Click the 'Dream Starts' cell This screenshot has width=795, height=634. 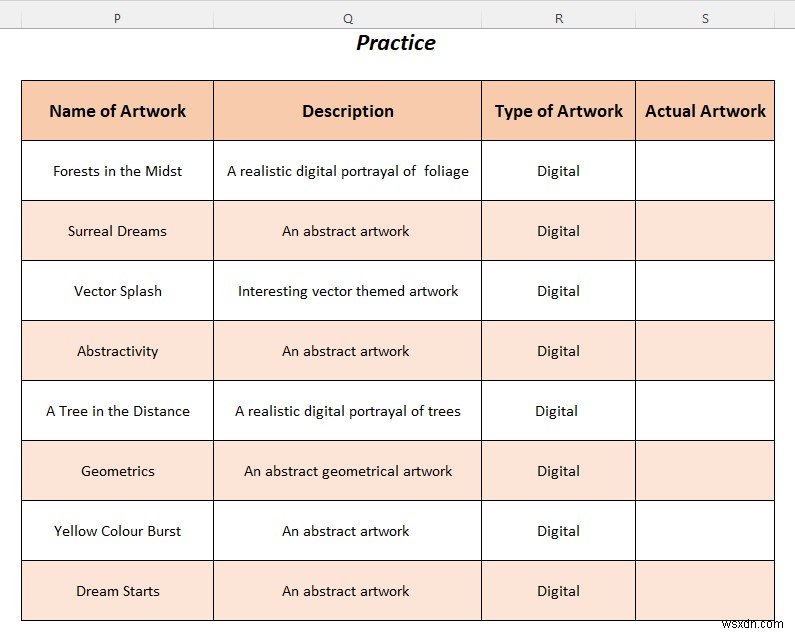(118, 591)
